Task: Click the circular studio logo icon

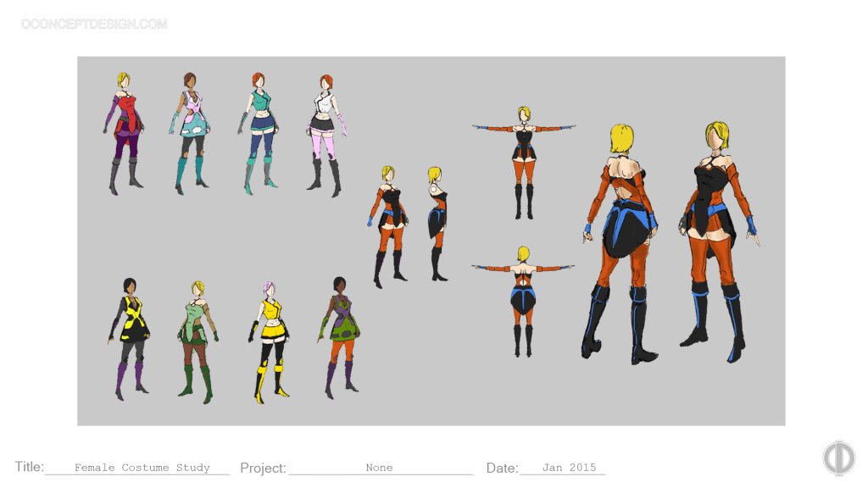Action: point(838,457)
